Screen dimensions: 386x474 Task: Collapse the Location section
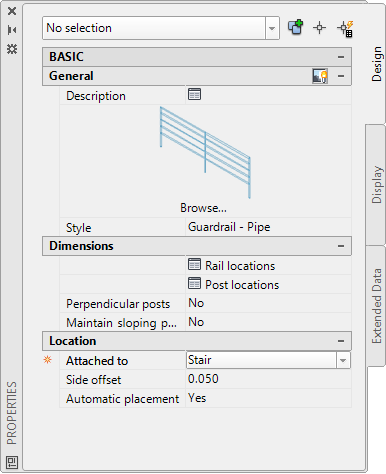341,341
